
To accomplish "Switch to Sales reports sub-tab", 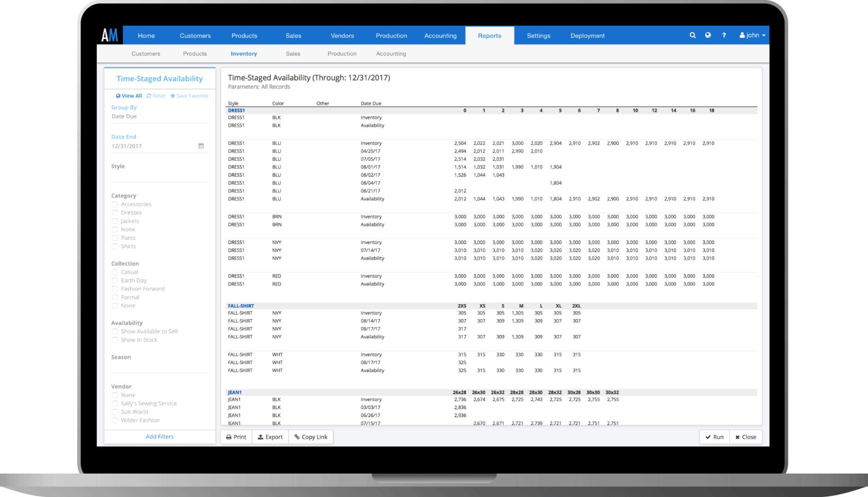I will point(293,53).
